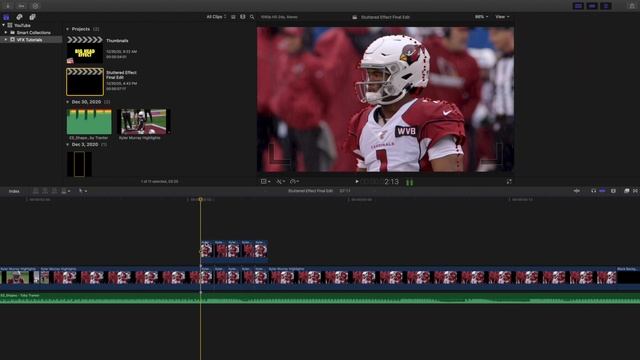Click Stuttered Effect Final Edit timeline title
Screen dimensions: 640x360
[310, 191]
